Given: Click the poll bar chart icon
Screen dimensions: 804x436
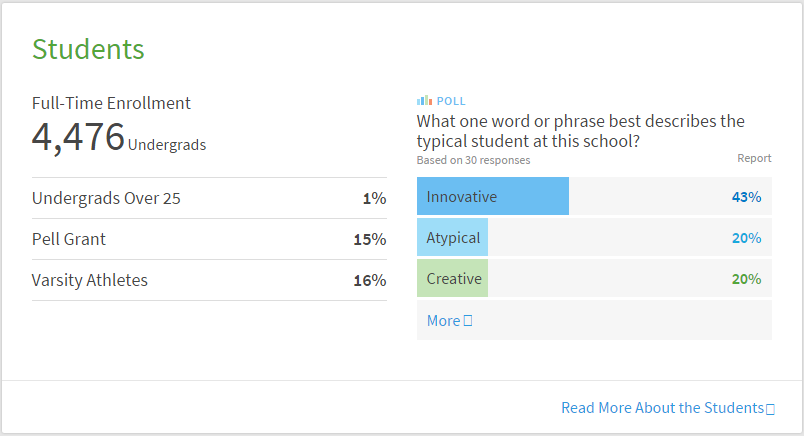Looking at the screenshot, I should 424,100.
